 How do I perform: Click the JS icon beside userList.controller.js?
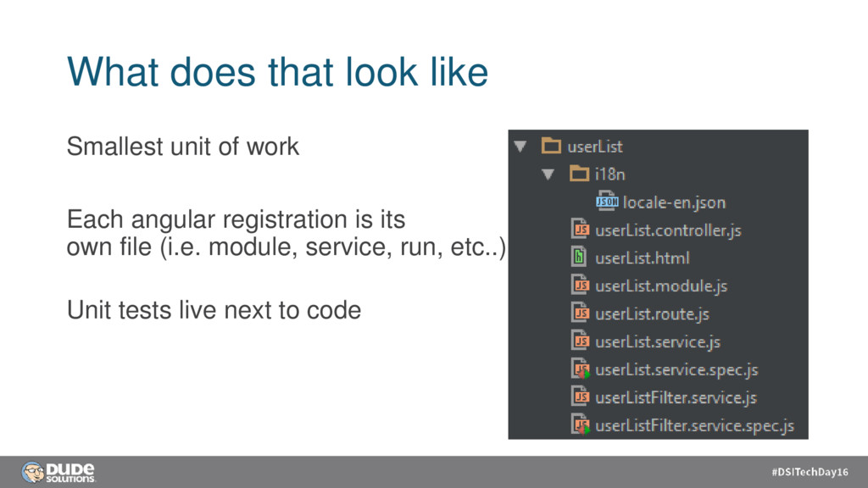pos(580,229)
